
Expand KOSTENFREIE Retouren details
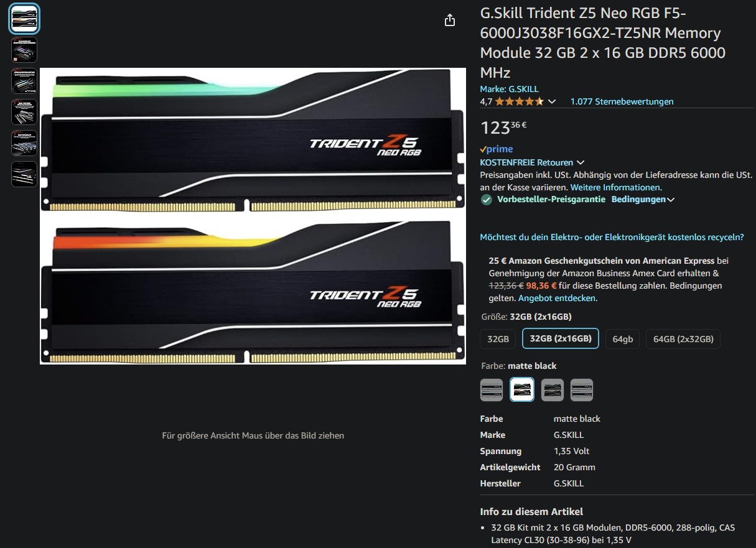(532, 162)
